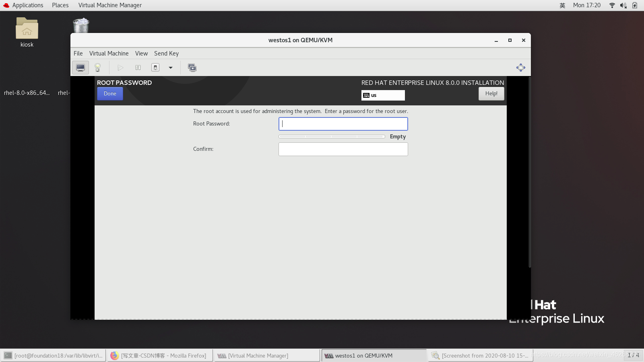Pause the virtual machine
The width and height of the screenshot is (644, 362).
138,68
